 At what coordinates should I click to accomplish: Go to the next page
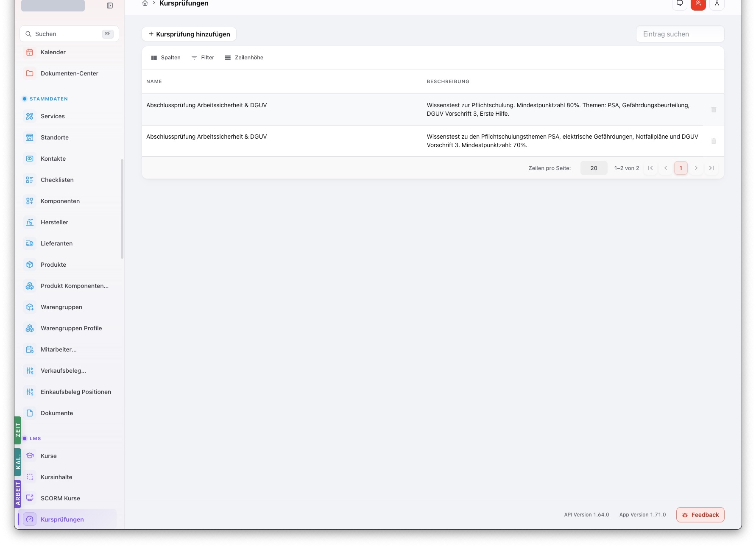(x=696, y=168)
